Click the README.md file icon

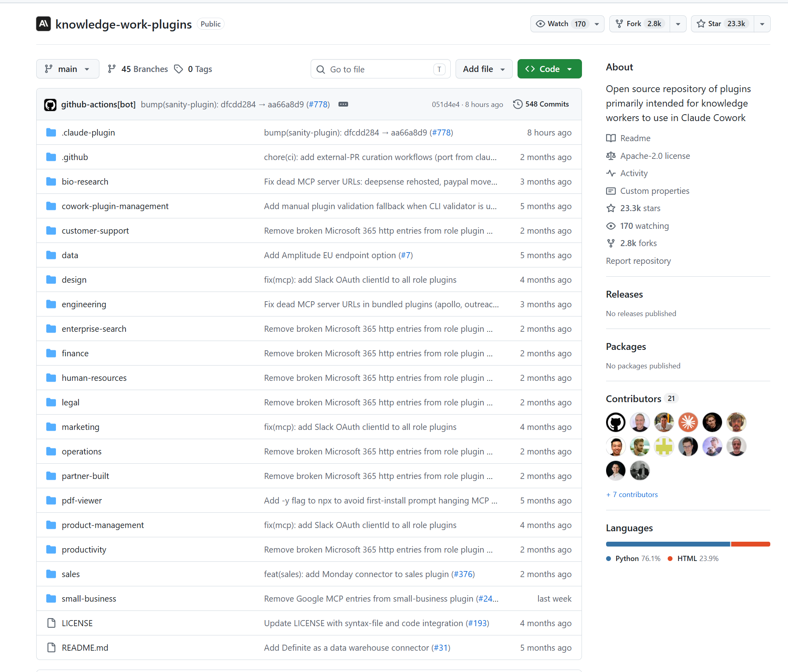[x=51, y=647]
